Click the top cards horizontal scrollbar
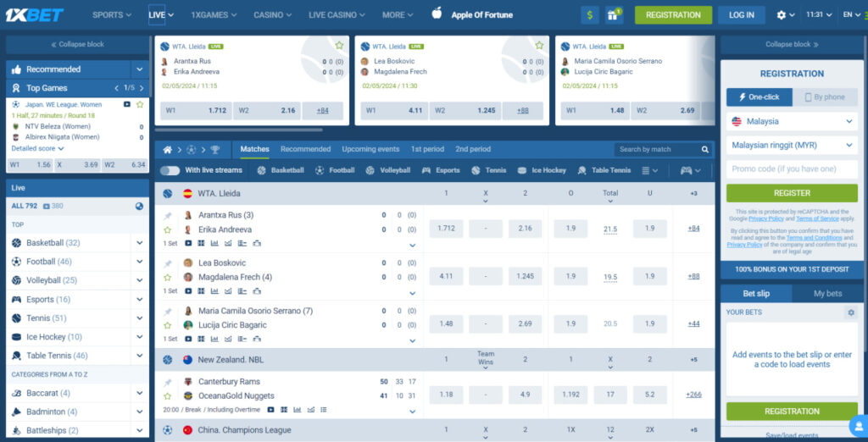Image resolution: width=868 pixels, height=442 pixels. 238,130
